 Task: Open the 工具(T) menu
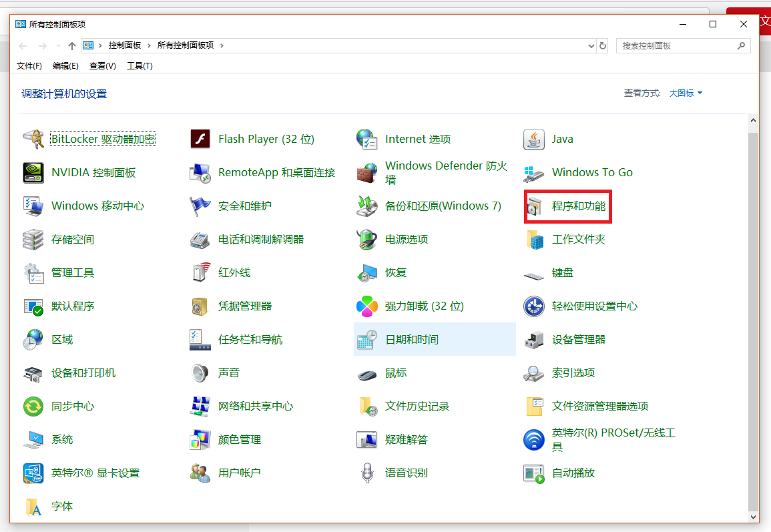tap(140, 66)
